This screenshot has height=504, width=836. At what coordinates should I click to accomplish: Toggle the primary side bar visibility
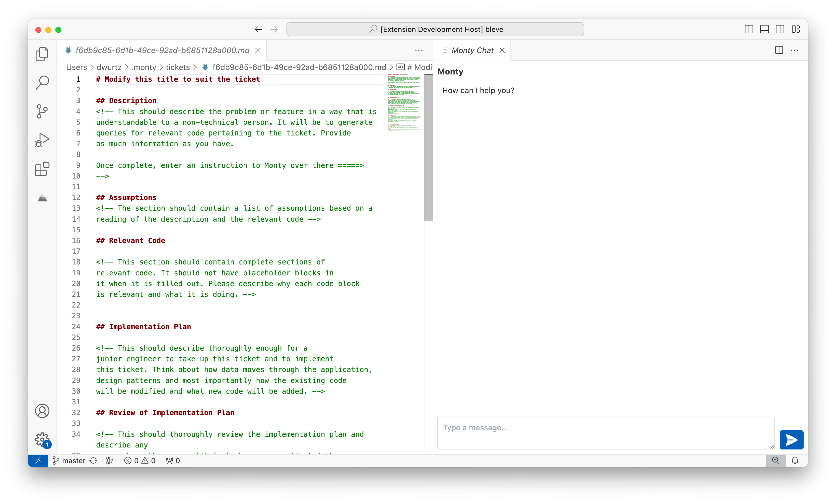click(749, 29)
